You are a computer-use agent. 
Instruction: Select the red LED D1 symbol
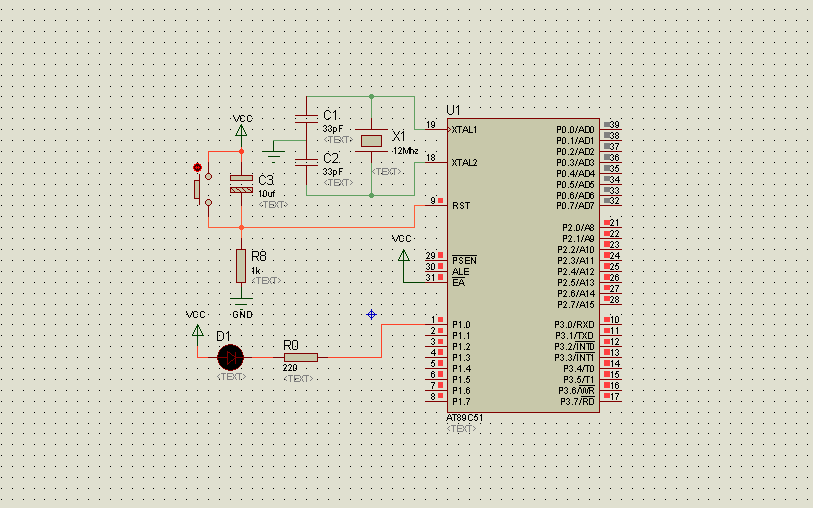click(x=230, y=357)
